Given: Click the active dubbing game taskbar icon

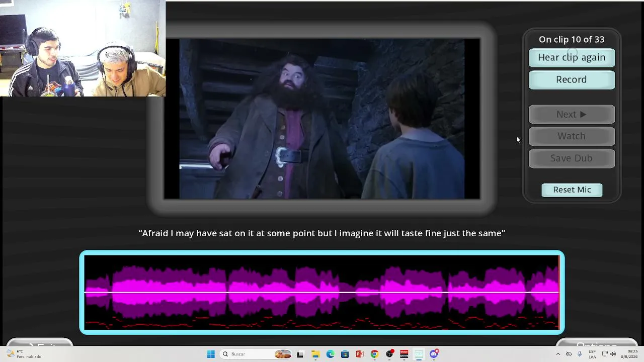Looking at the screenshot, I should (x=419, y=354).
